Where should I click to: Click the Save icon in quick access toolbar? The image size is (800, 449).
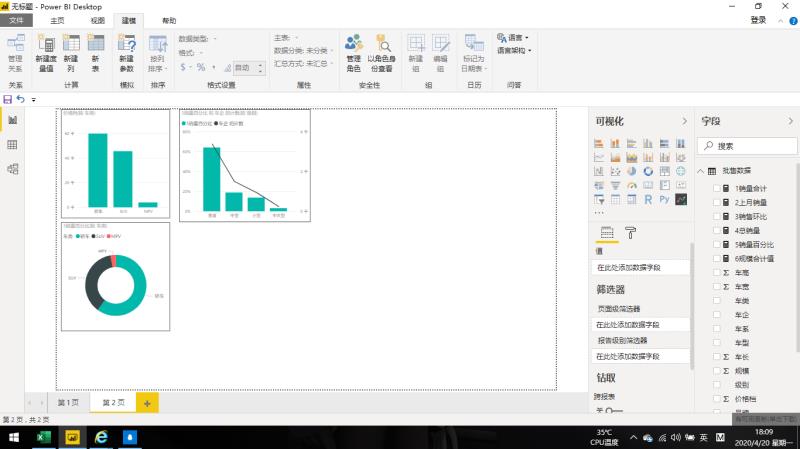pyautogui.click(x=8, y=99)
